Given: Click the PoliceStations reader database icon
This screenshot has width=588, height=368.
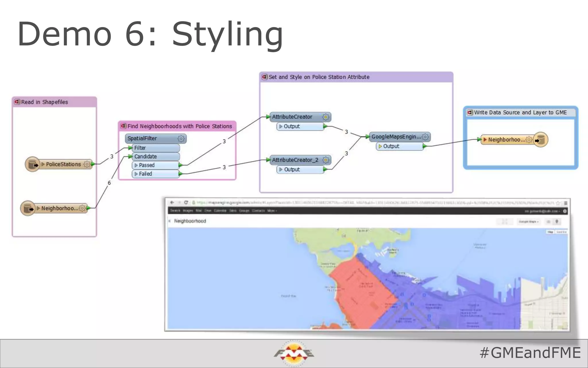Looking at the screenshot, I should click(32, 164).
